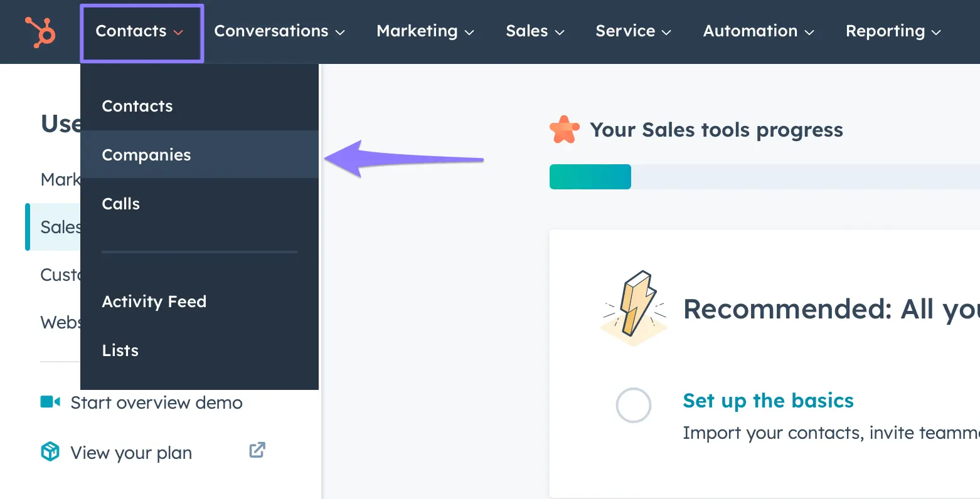Image resolution: width=980 pixels, height=499 pixels.
Task: Choose Companies from the Contacts menu
Action: [x=200, y=155]
